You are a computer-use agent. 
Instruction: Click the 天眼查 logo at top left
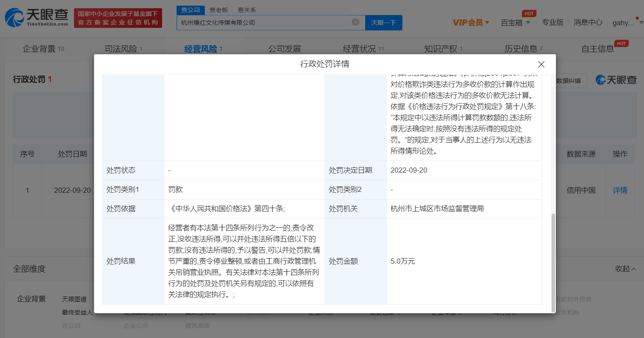pos(36,18)
